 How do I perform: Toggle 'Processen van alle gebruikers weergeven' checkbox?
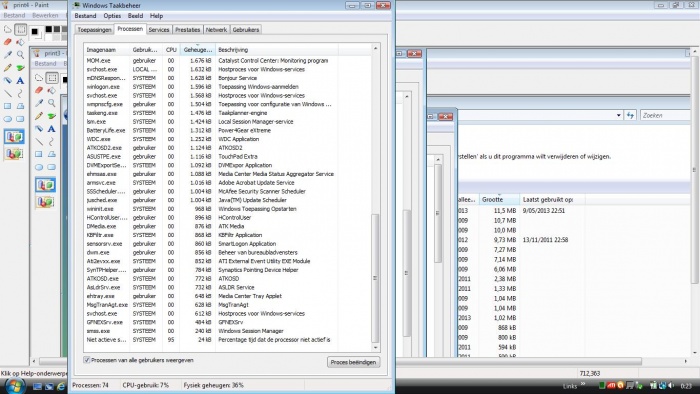click(87, 360)
